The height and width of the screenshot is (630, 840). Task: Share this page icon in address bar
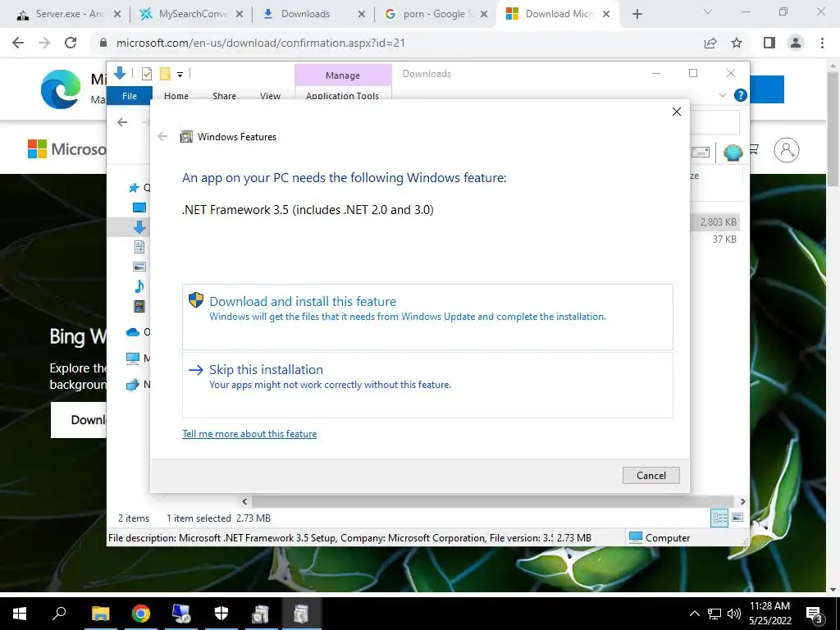point(710,43)
